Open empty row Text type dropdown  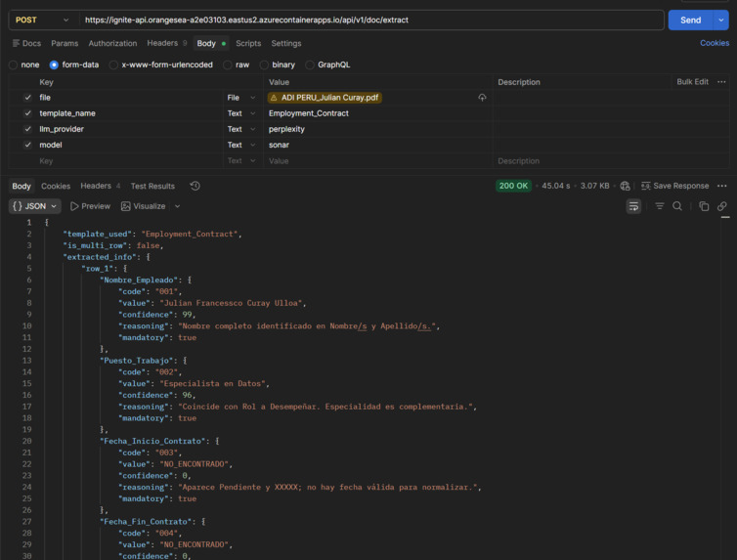(x=241, y=160)
